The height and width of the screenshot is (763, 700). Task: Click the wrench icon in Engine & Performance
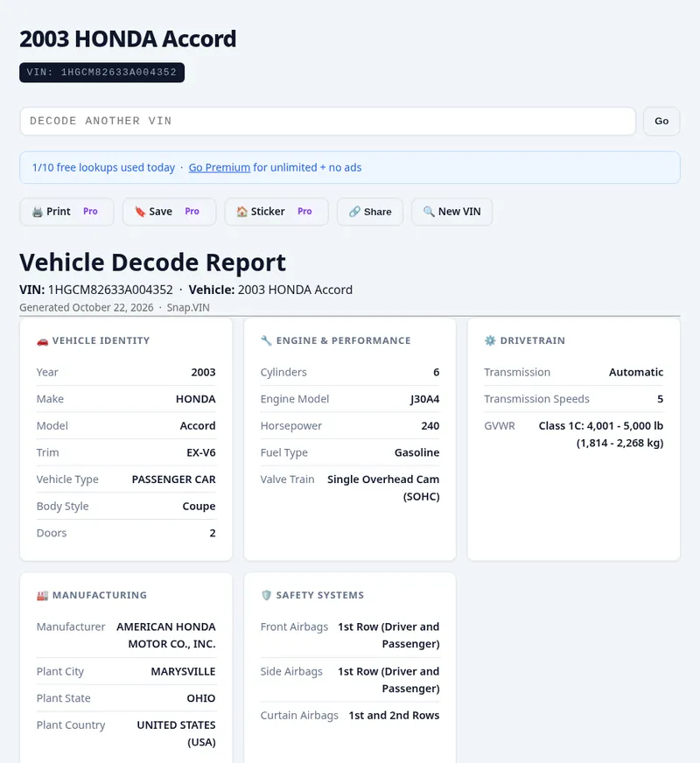coord(266,340)
